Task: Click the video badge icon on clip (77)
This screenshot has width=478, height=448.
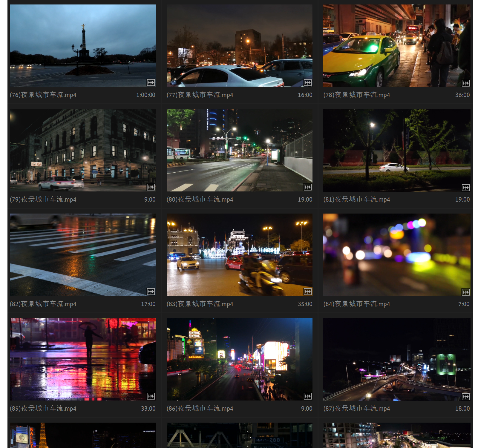Action: click(308, 82)
